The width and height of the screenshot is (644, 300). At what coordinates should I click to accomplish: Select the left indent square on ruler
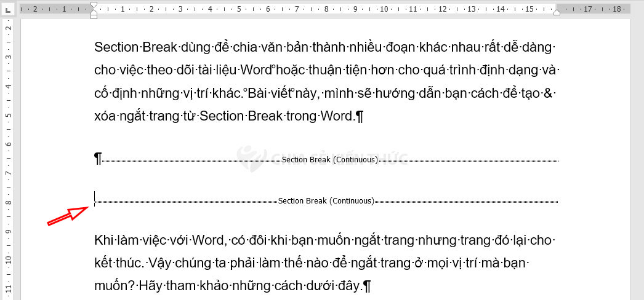click(x=94, y=17)
